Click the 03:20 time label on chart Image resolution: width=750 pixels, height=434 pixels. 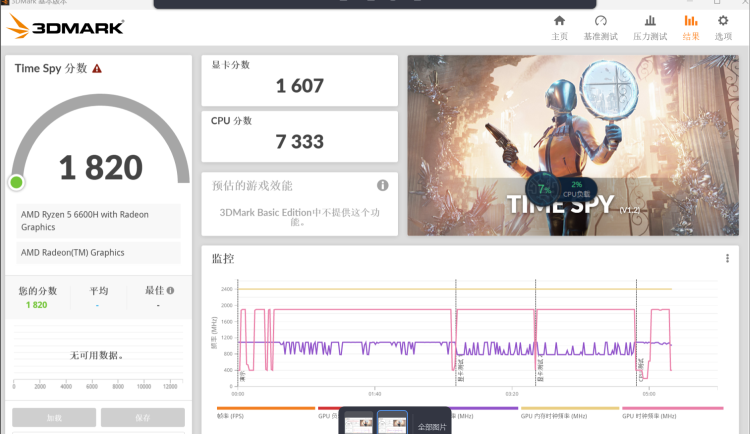point(512,394)
